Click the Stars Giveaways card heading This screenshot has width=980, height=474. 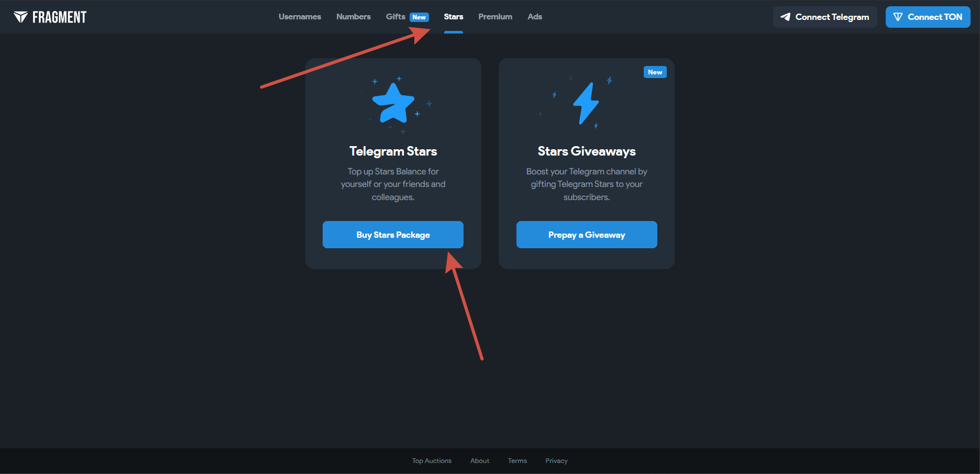pyautogui.click(x=587, y=151)
